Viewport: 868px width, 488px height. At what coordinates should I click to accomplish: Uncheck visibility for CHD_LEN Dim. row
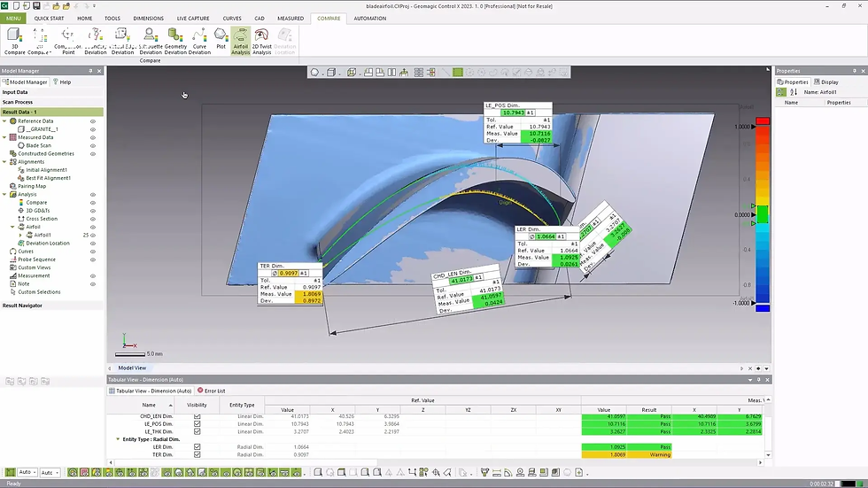tap(197, 416)
